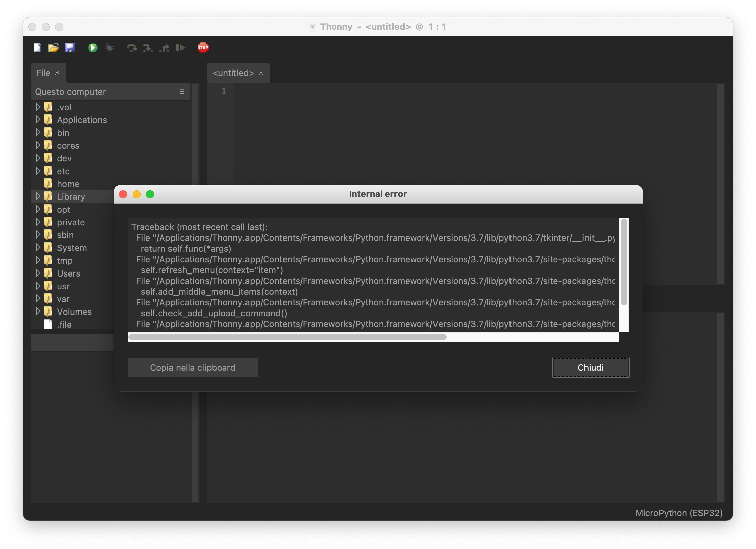Viewport: 756px width, 549px height.
Task: Click the red STOP icon
Action: pyautogui.click(x=203, y=48)
